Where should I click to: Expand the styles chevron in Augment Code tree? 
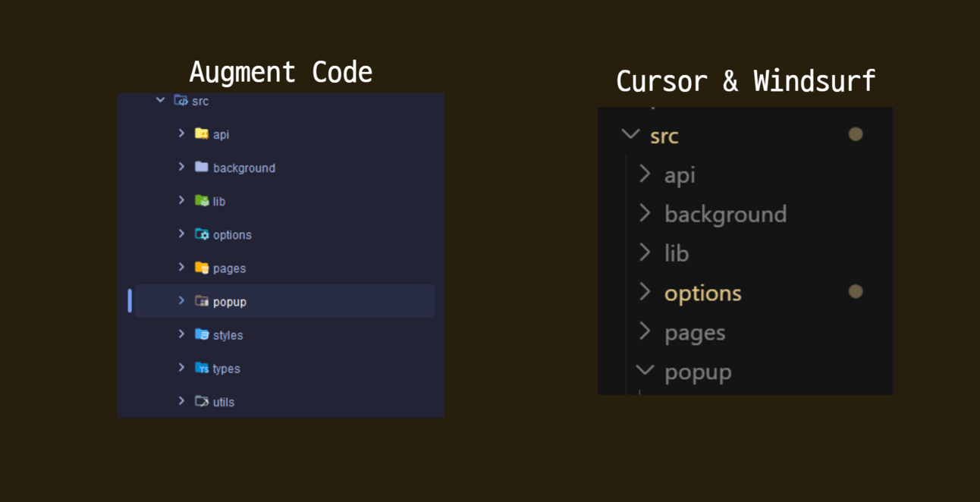tap(181, 334)
